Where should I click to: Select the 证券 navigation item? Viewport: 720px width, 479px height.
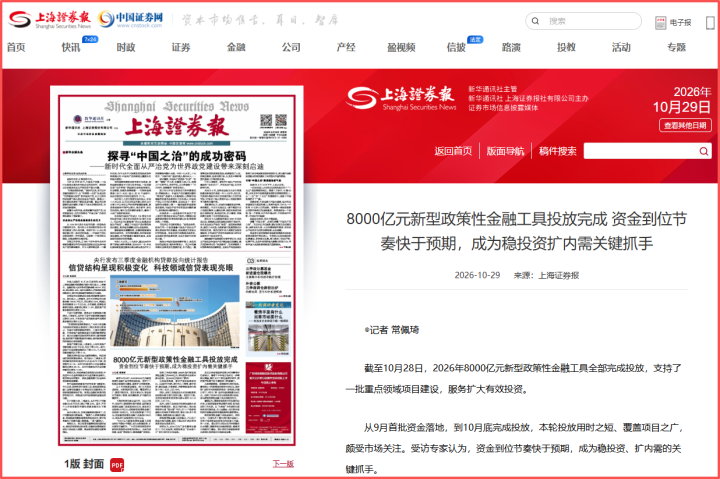point(181,47)
